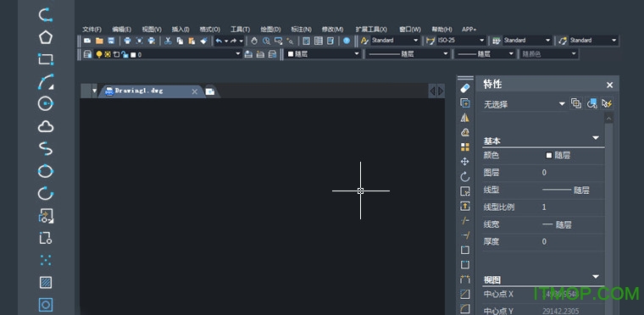Select the Elliptical Arc tool
This screenshot has width=644, height=315.
[46, 193]
